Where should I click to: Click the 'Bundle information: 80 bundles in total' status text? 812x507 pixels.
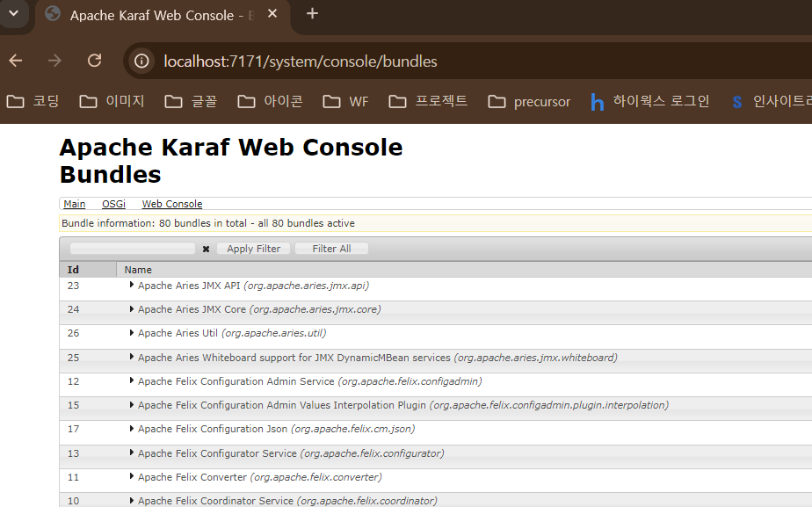tap(208, 223)
